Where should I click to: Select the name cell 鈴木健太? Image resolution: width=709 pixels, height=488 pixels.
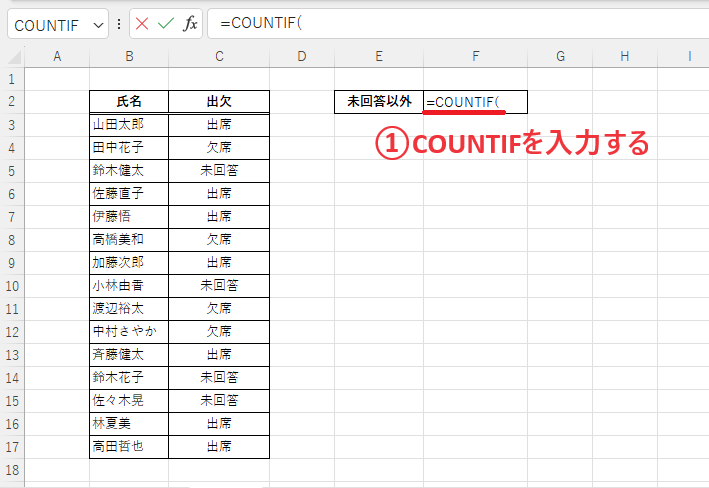click(x=129, y=171)
